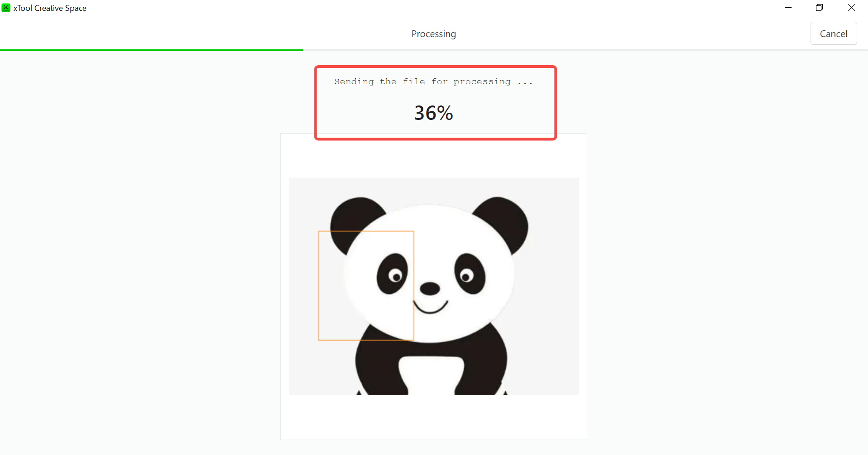
Task: Minimize the xTool Creative Space window
Action: pyautogui.click(x=788, y=8)
